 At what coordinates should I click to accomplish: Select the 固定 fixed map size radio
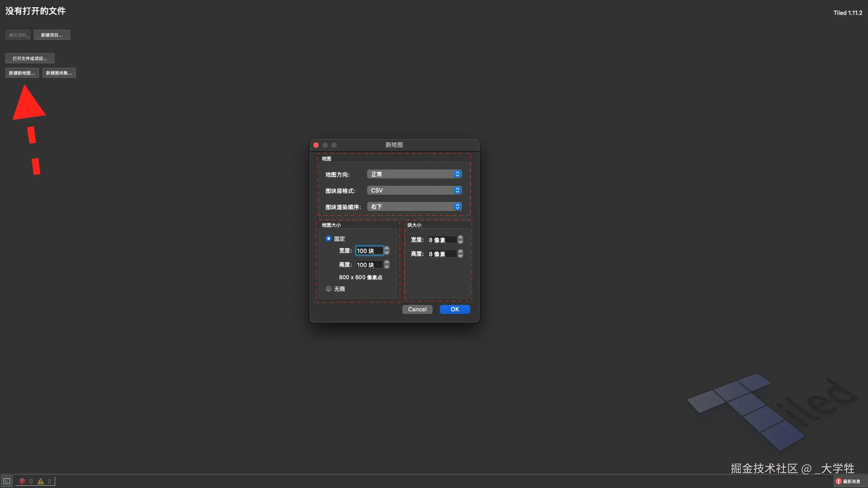click(329, 239)
